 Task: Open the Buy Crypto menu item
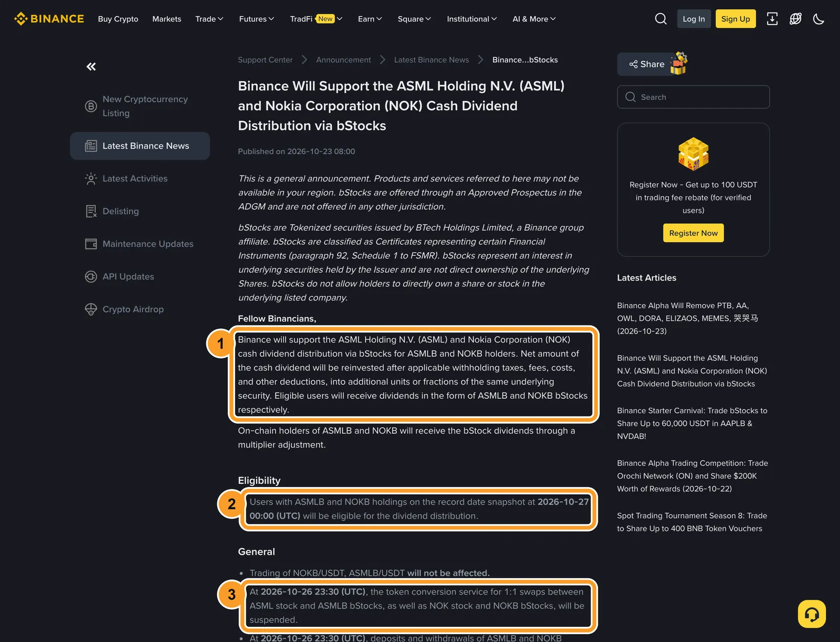(x=118, y=19)
